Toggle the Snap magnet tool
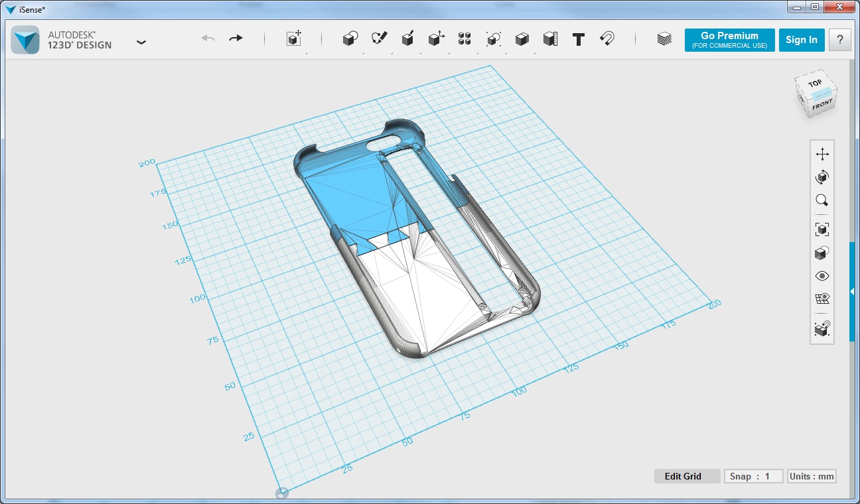860x504 pixels. 607,38
